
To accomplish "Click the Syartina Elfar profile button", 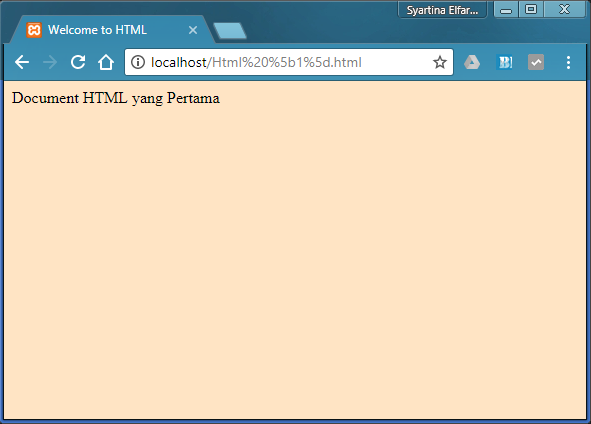I will click(442, 10).
